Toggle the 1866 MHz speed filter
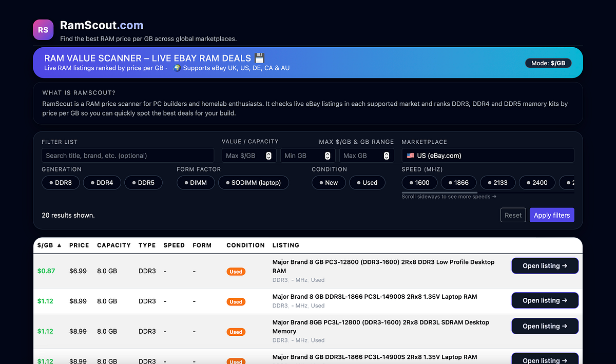This screenshot has width=616, height=364. 458,182
